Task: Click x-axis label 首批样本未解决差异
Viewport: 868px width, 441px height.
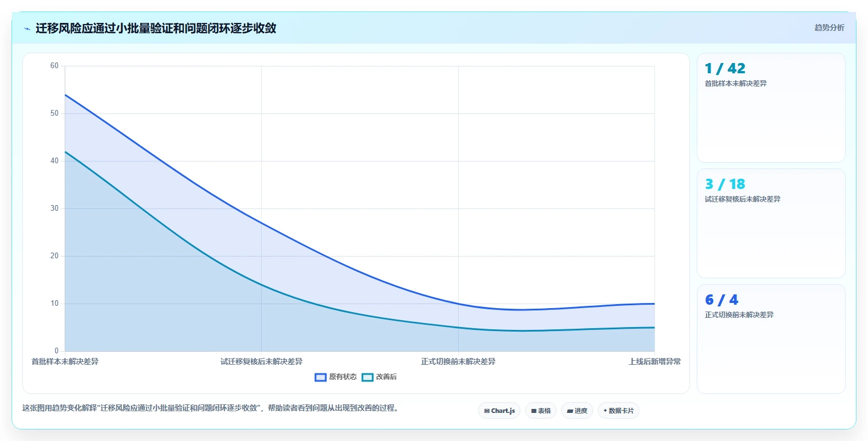Action: click(x=65, y=361)
